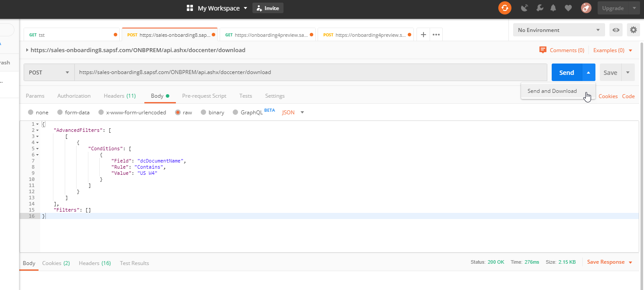
Task: Select the GraphQL body type
Action: click(236, 113)
